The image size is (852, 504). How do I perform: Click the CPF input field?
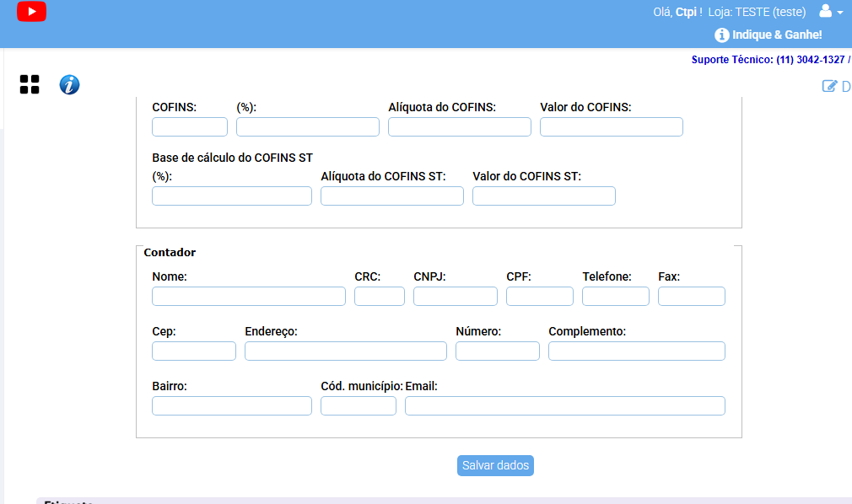[539, 296]
